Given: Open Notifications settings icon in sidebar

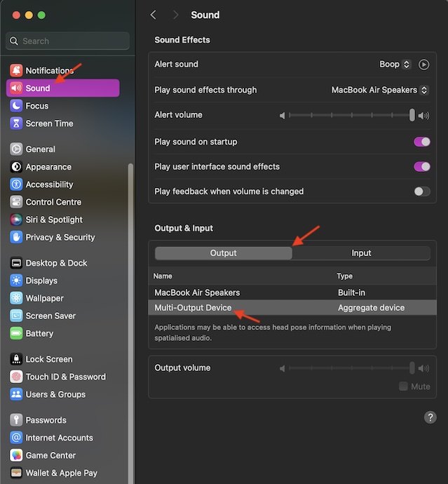Looking at the screenshot, I should pos(16,71).
